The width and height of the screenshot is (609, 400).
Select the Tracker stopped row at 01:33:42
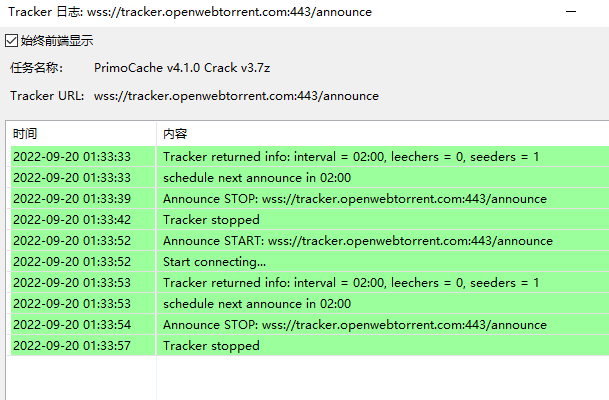pos(310,219)
